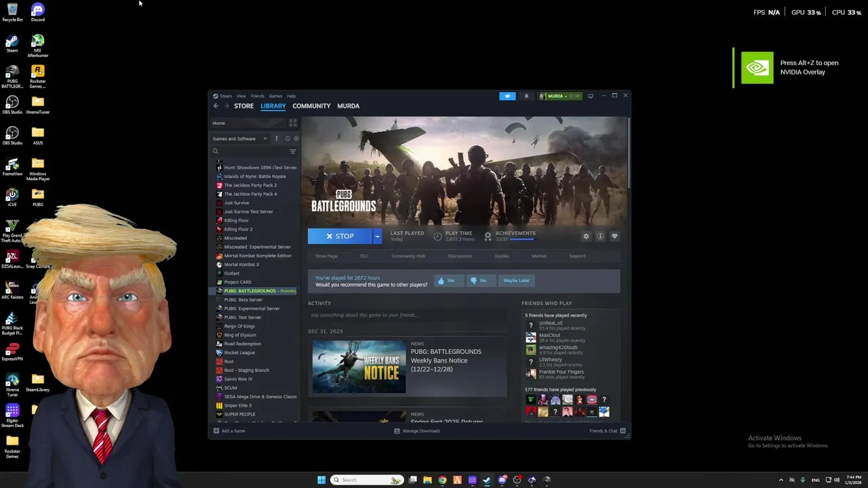Click taskbar Search box
Viewport: 868px width, 488px height.
pyautogui.click(x=367, y=480)
